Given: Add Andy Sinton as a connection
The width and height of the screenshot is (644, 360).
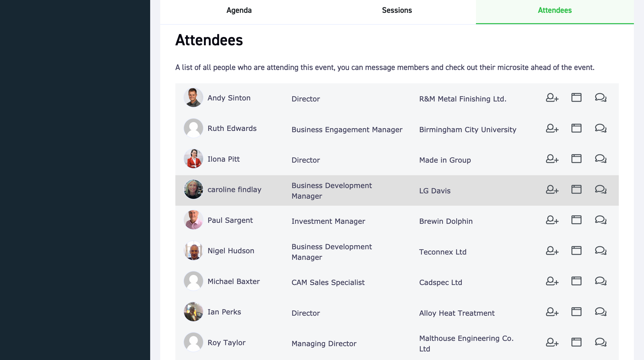Looking at the screenshot, I should click(x=552, y=97).
